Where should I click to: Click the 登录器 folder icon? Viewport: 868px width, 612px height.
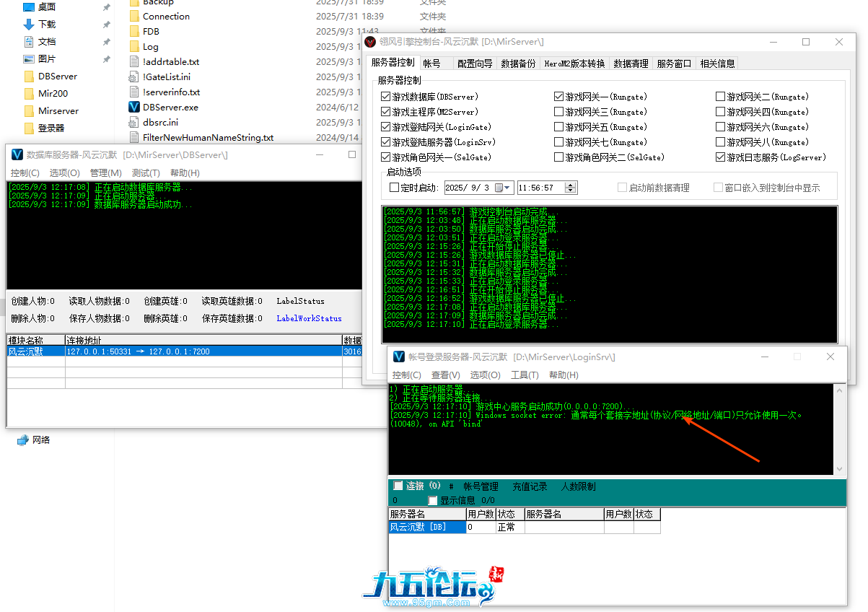click(x=29, y=128)
